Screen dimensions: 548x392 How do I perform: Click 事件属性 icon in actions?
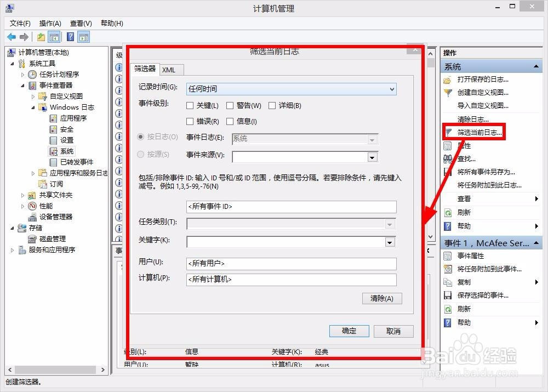pyautogui.click(x=447, y=256)
